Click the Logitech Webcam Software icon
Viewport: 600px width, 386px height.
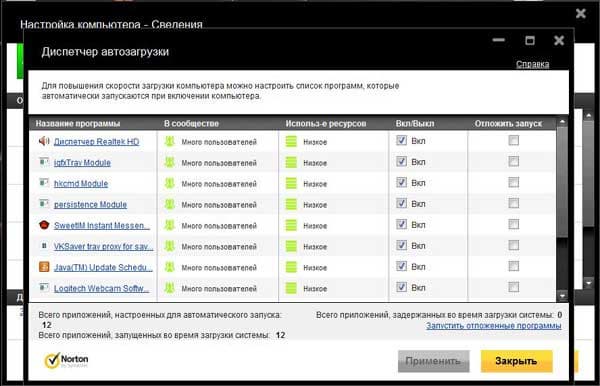pos(44,287)
